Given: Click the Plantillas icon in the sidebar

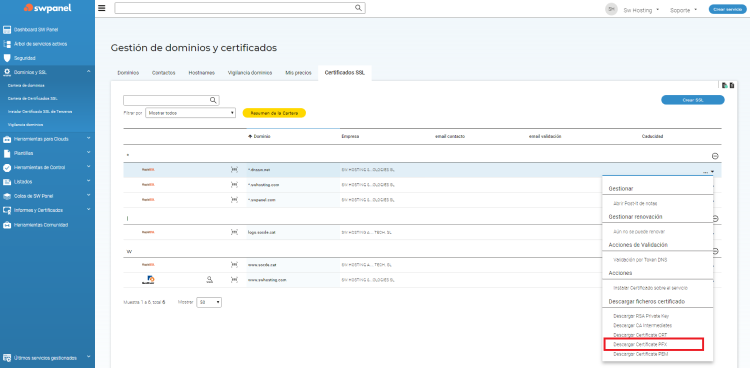Looking at the screenshot, I should [x=7, y=154].
